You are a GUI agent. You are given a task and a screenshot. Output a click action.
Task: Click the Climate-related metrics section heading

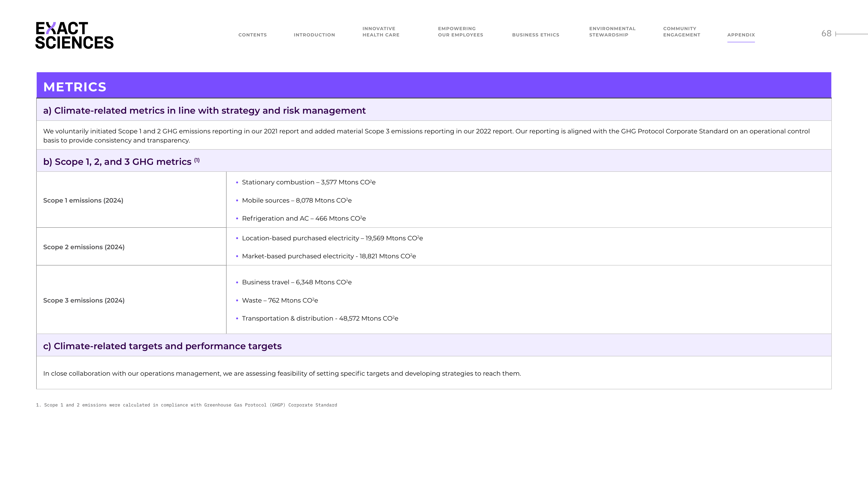coord(204,110)
